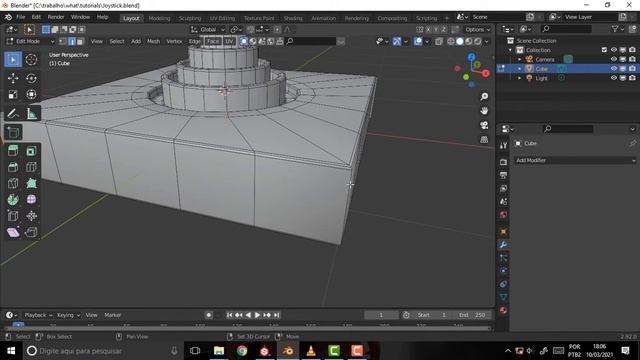
Task: Select the Scale tool
Action: 13,94
